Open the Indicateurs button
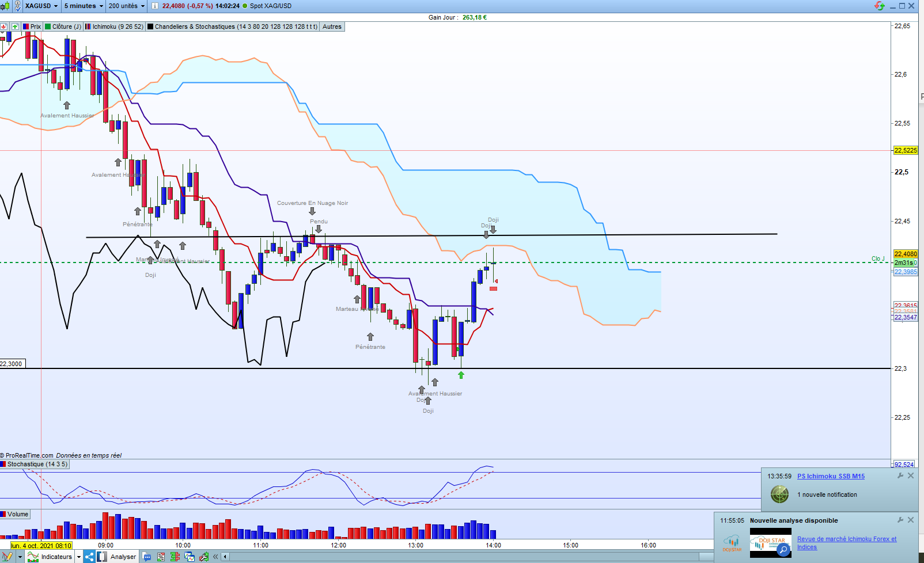The width and height of the screenshot is (924, 563). [50, 557]
